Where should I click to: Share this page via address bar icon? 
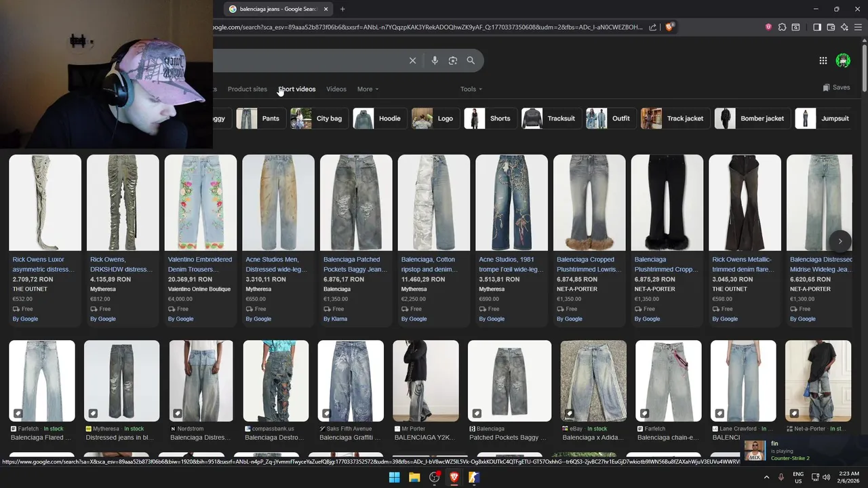652,27
